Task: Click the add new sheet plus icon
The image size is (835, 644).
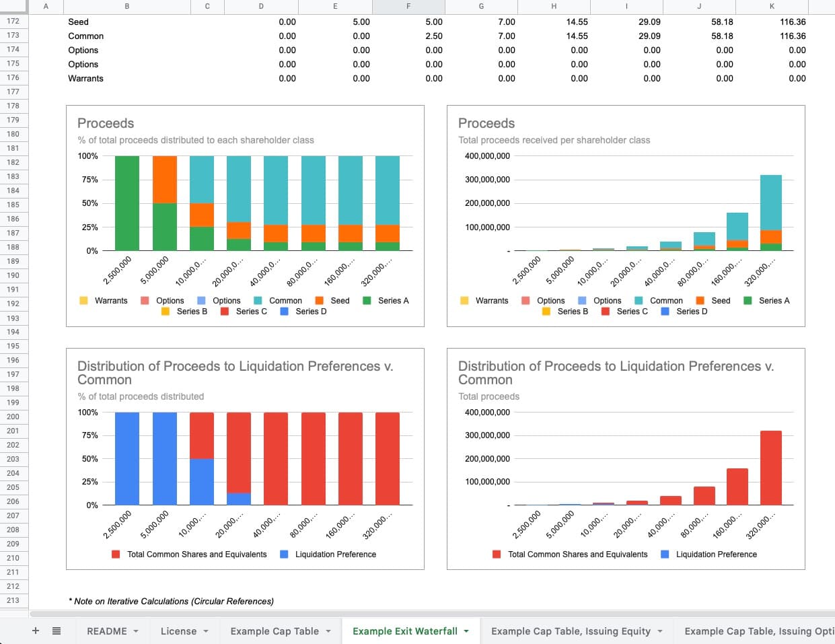Action: click(x=36, y=631)
